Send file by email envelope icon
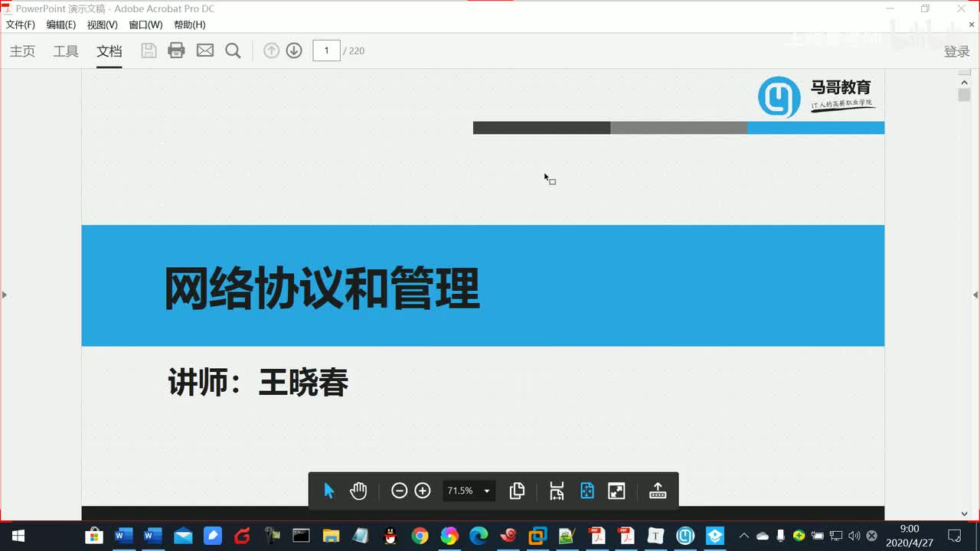 (205, 51)
